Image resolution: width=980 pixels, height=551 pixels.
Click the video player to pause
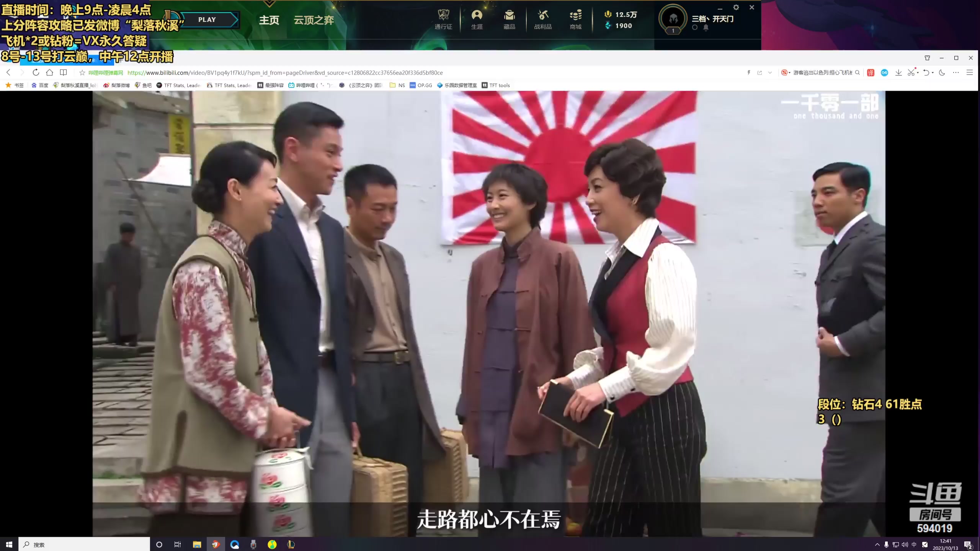pyautogui.click(x=489, y=313)
